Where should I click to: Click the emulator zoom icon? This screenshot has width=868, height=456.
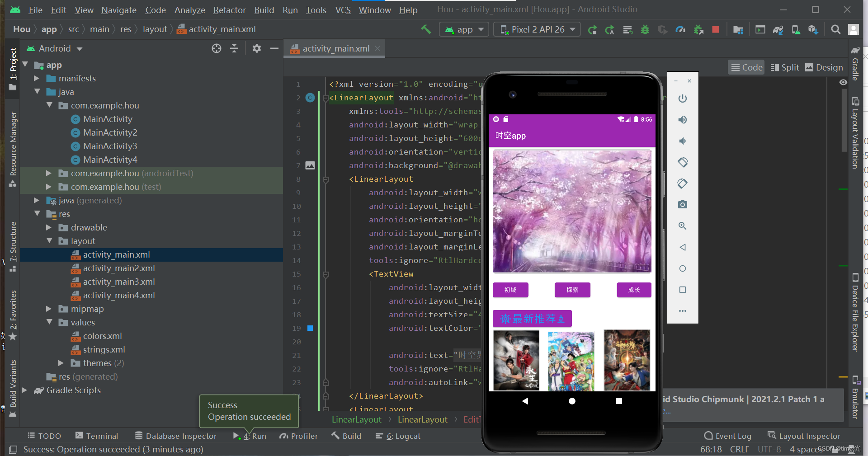683,226
